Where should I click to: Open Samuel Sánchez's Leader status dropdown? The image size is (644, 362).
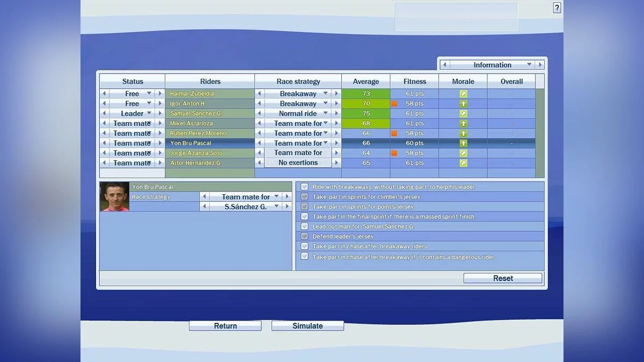[132, 114]
